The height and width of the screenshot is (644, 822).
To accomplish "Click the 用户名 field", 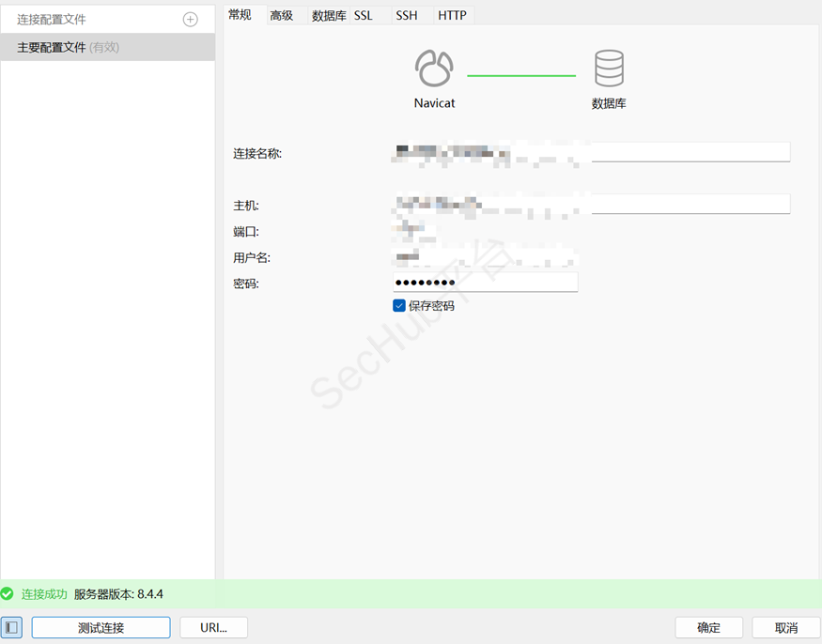I will pos(485,256).
